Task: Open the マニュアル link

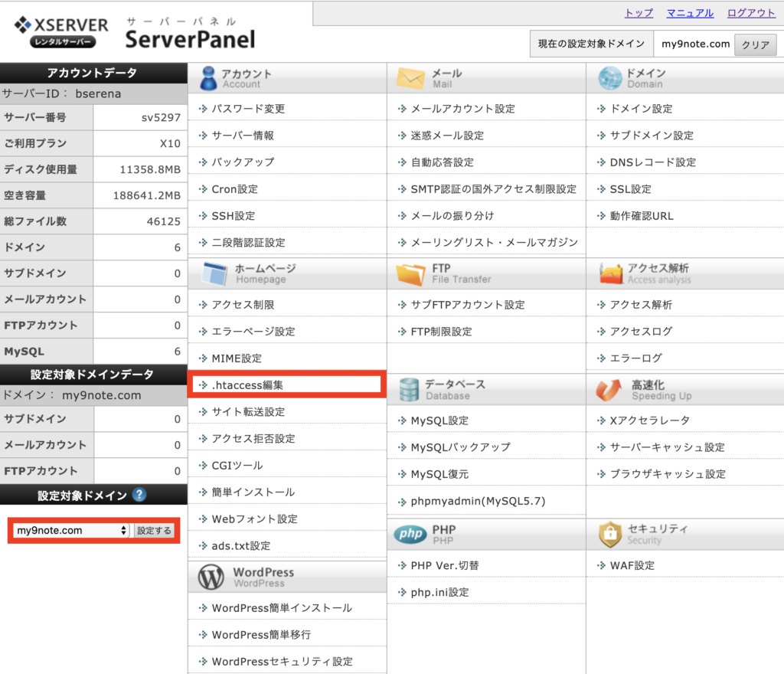Action: [x=690, y=13]
